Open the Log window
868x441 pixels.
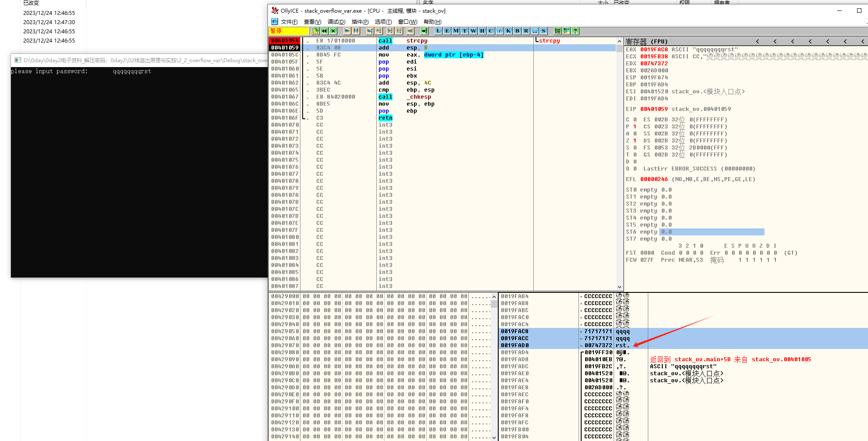[438, 31]
